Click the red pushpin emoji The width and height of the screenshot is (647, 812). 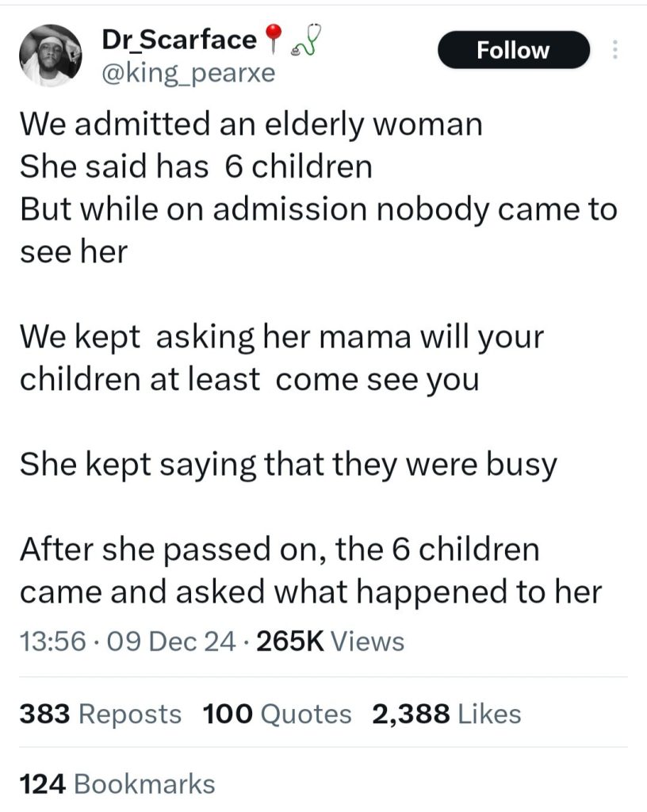pyautogui.click(x=274, y=39)
